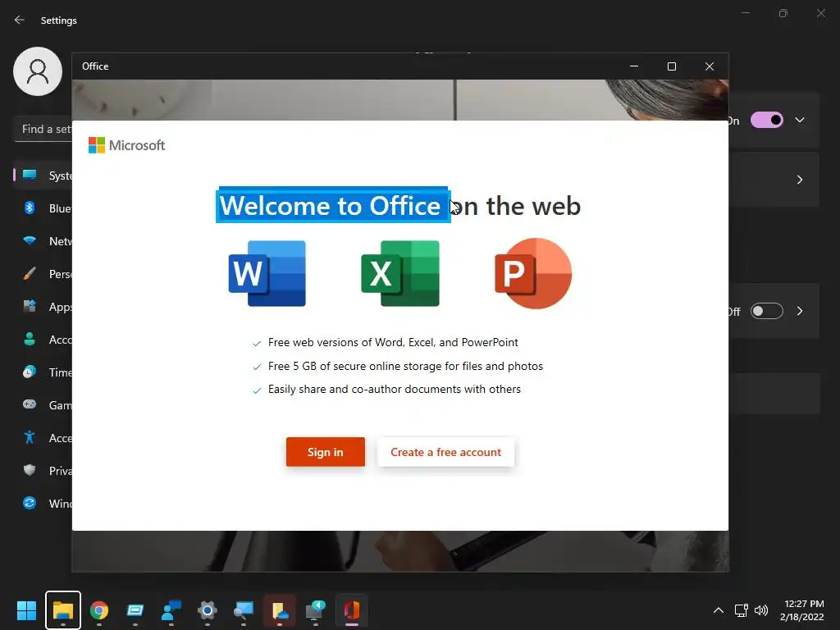Viewport: 840px width, 630px height.
Task: Click the 'Welcome to Office on the web' heading
Action: click(399, 206)
